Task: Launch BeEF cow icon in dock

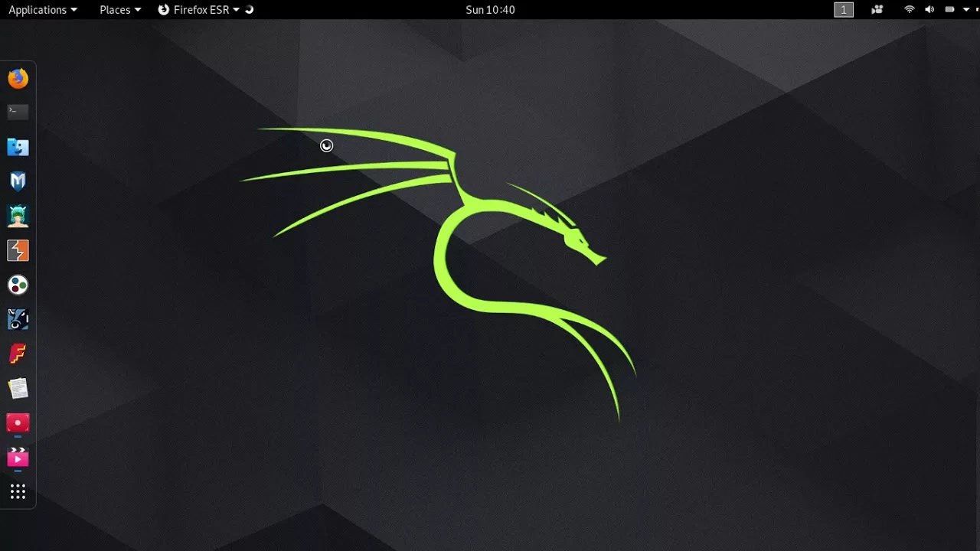Action: (18, 319)
